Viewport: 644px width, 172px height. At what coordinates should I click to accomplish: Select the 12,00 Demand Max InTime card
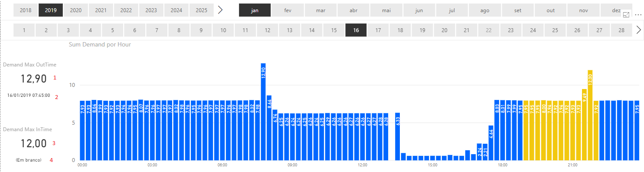(34, 143)
